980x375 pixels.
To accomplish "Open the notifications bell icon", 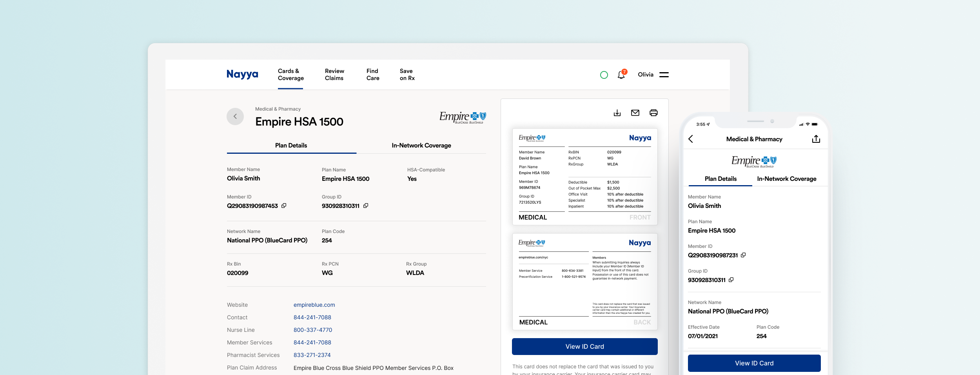I will coord(622,74).
